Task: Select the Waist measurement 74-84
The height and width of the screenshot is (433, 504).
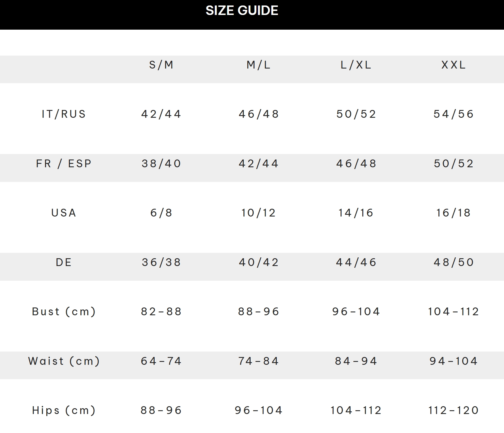Action: (259, 361)
